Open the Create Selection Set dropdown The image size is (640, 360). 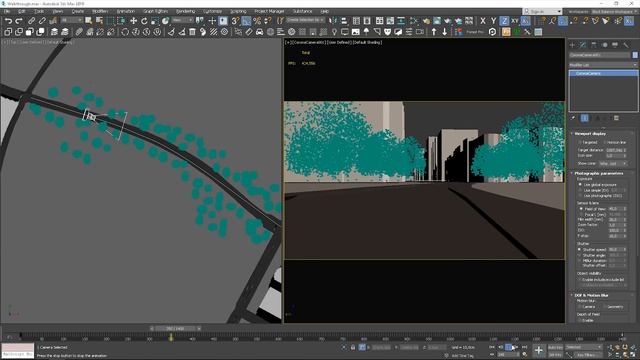(x=305, y=20)
